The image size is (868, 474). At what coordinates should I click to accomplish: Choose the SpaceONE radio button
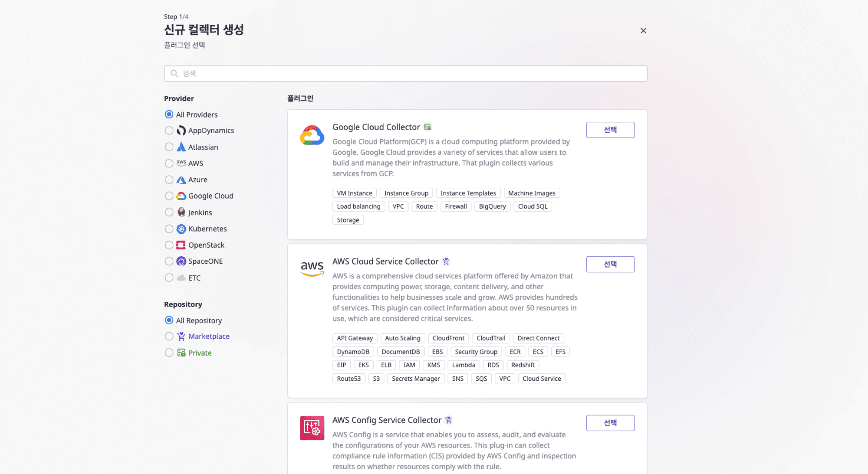(169, 261)
